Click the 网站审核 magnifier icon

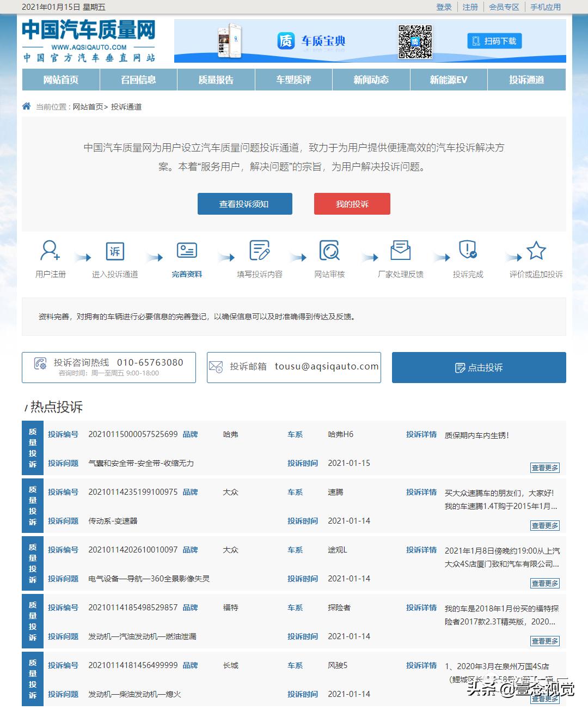[330, 251]
